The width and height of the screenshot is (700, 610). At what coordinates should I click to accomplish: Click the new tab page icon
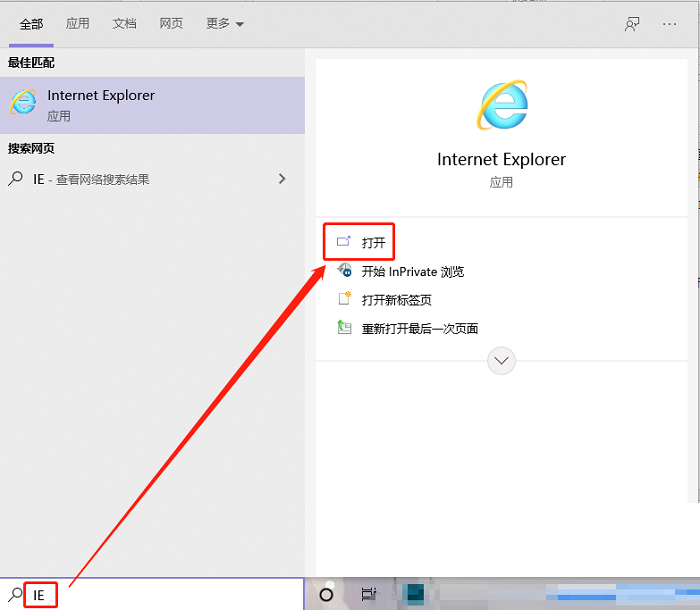point(345,299)
